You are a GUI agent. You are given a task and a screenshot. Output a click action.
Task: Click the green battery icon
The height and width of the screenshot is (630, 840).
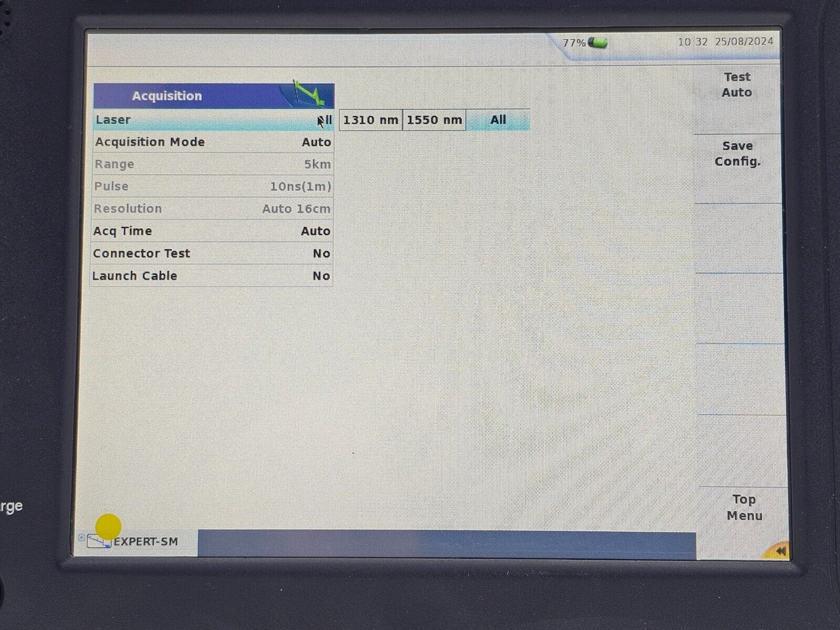tap(597, 43)
